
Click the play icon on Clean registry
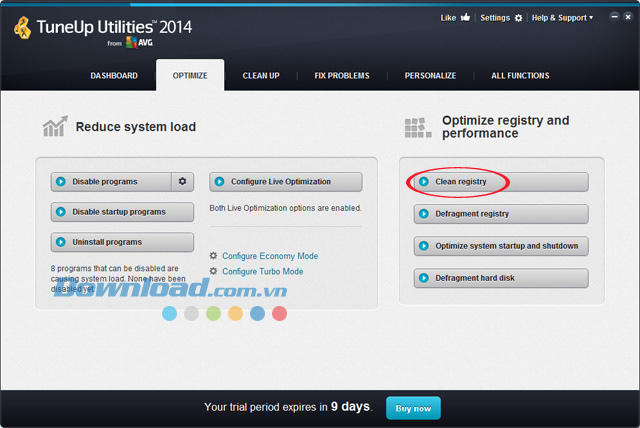424,182
